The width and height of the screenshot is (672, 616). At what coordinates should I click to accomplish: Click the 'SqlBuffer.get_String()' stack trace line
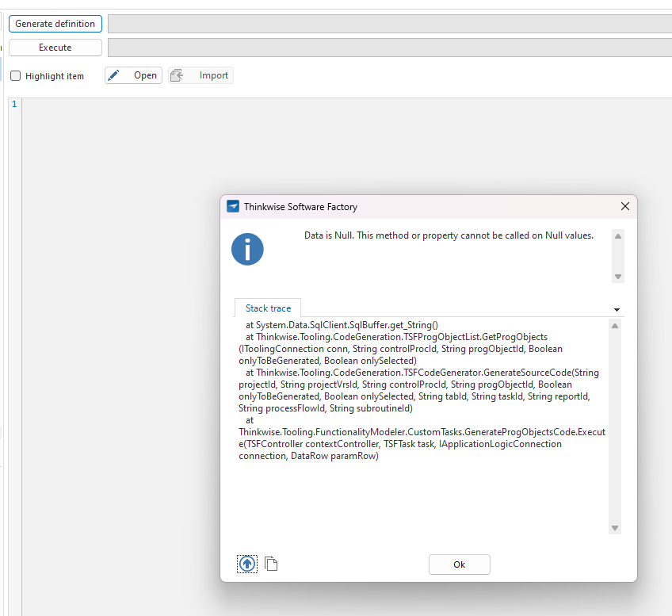pos(342,325)
